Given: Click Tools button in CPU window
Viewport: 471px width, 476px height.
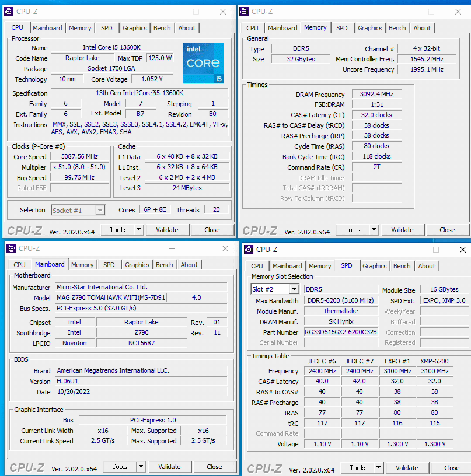Looking at the screenshot, I should (117, 230).
